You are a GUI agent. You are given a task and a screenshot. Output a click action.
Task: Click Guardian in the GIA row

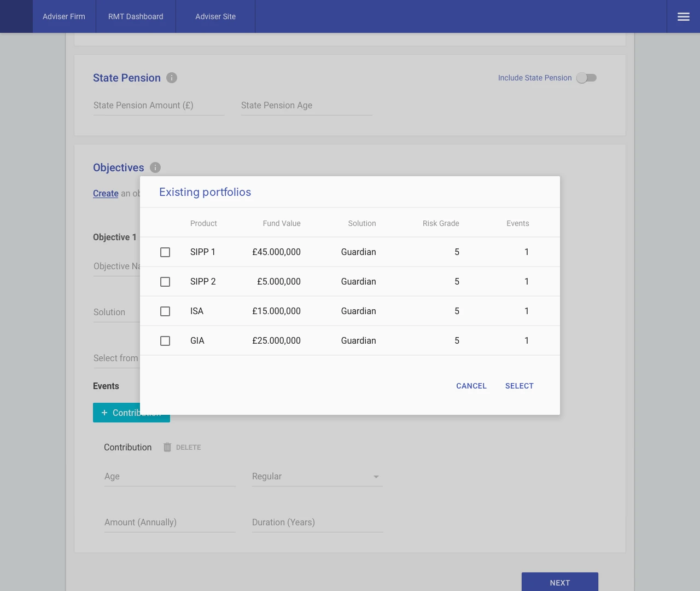pos(359,341)
